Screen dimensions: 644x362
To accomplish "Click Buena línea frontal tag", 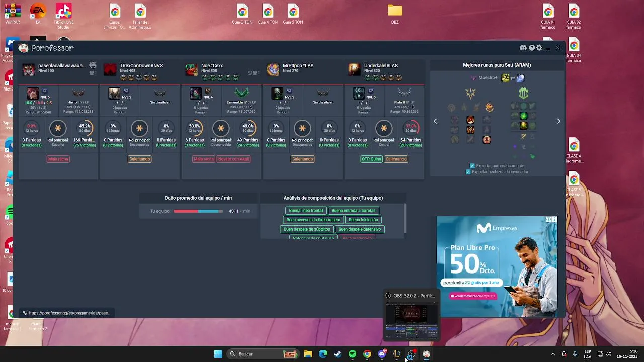I will point(306,211).
